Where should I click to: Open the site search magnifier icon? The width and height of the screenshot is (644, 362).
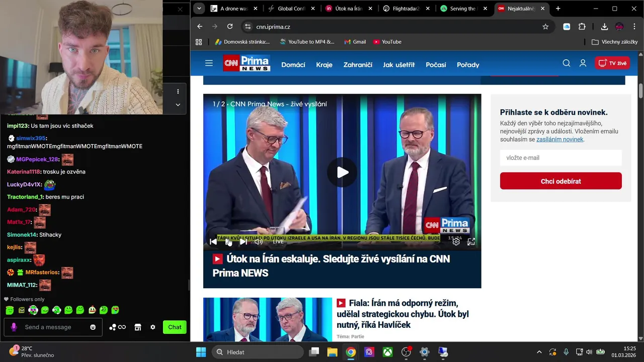(x=567, y=63)
